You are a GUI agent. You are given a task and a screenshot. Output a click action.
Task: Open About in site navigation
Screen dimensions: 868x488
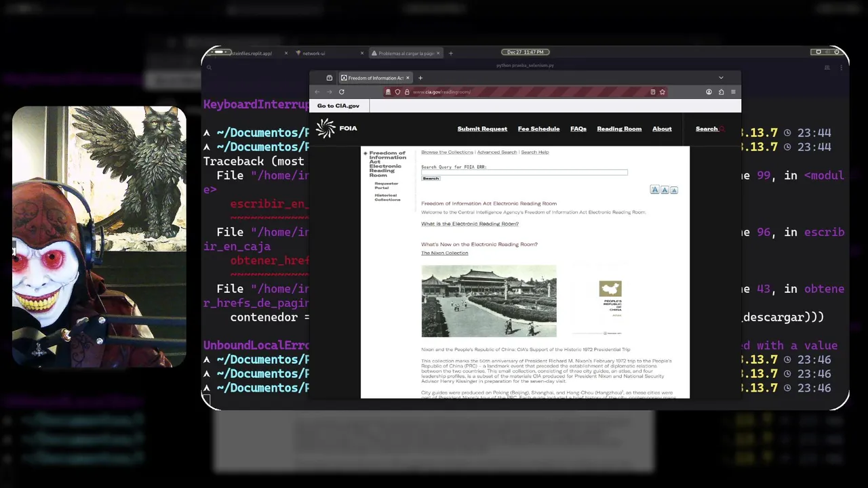(x=662, y=129)
